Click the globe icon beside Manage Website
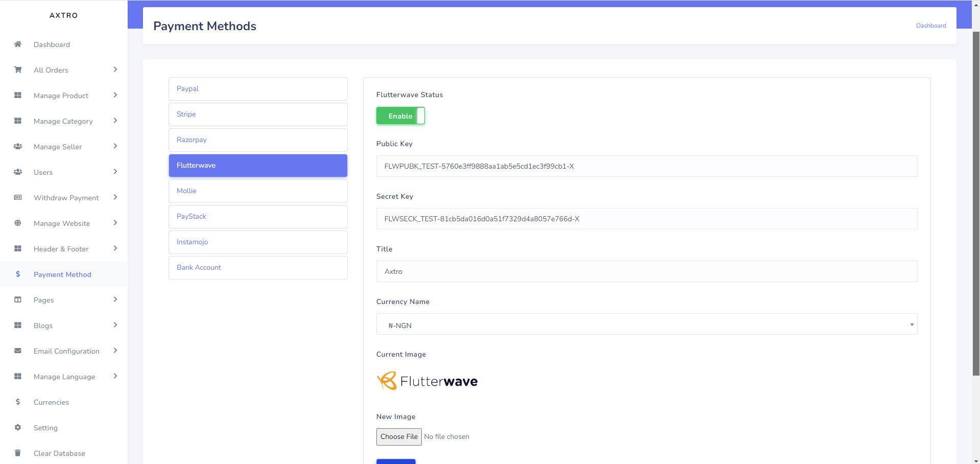This screenshot has height=464, width=980. 18,223
